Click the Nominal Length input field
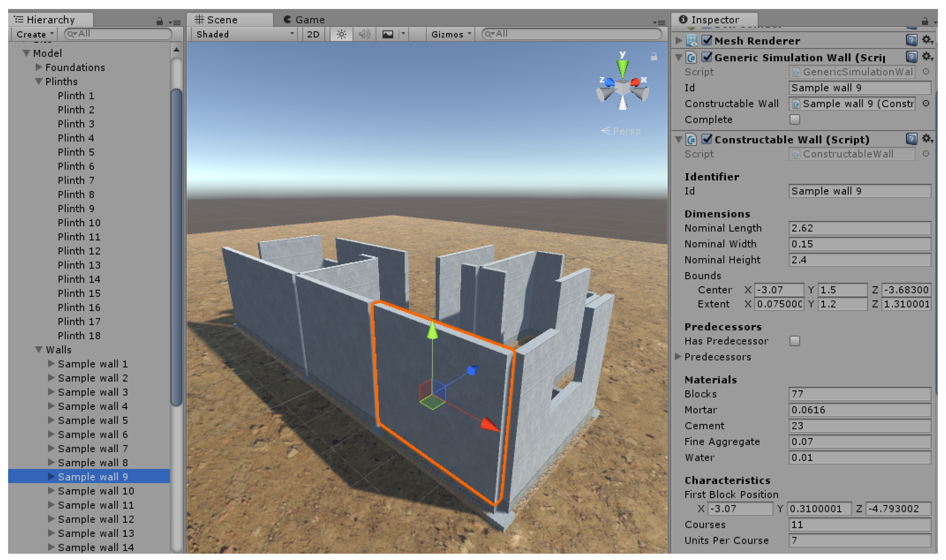 [x=859, y=228]
